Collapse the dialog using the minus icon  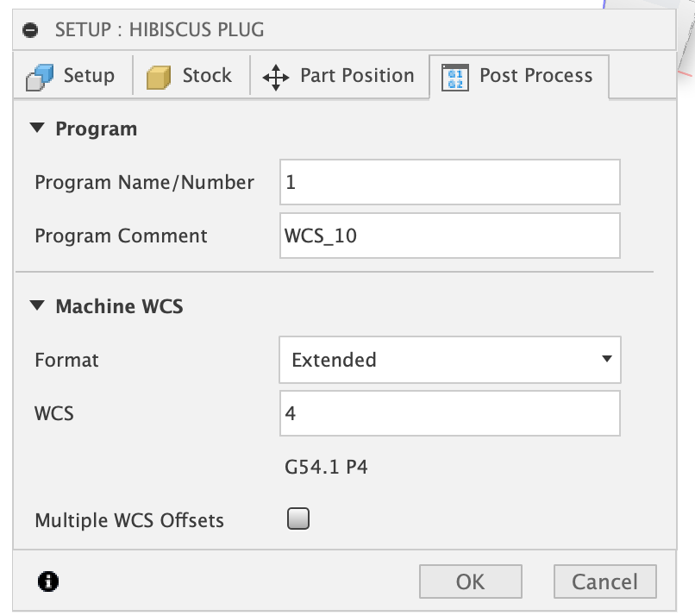click(31, 30)
